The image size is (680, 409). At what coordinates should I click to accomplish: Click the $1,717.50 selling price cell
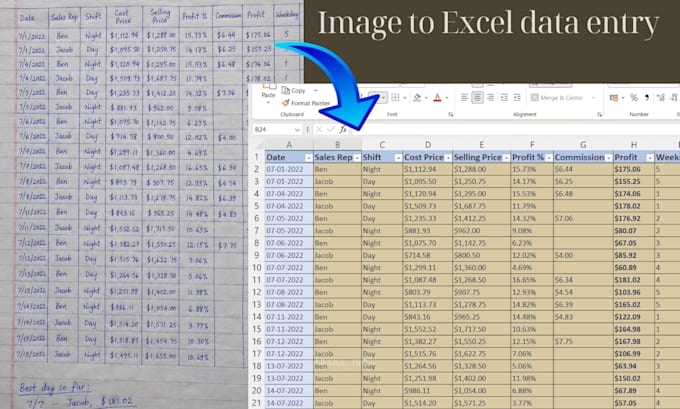tap(481, 329)
